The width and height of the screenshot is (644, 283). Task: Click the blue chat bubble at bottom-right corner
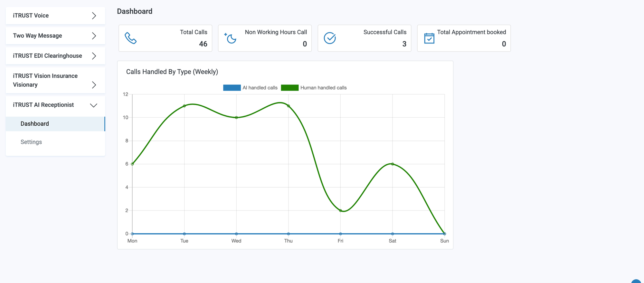coord(637,281)
